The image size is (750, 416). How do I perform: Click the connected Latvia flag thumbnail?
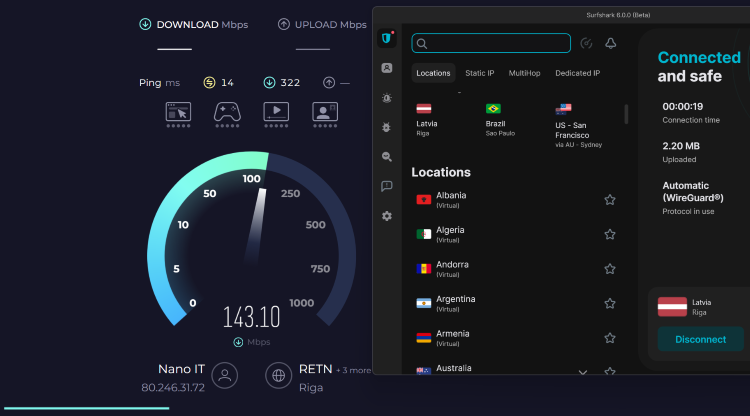click(x=672, y=307)
